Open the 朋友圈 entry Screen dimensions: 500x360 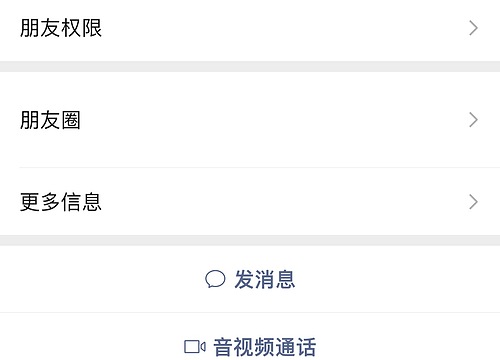(250, 120)
